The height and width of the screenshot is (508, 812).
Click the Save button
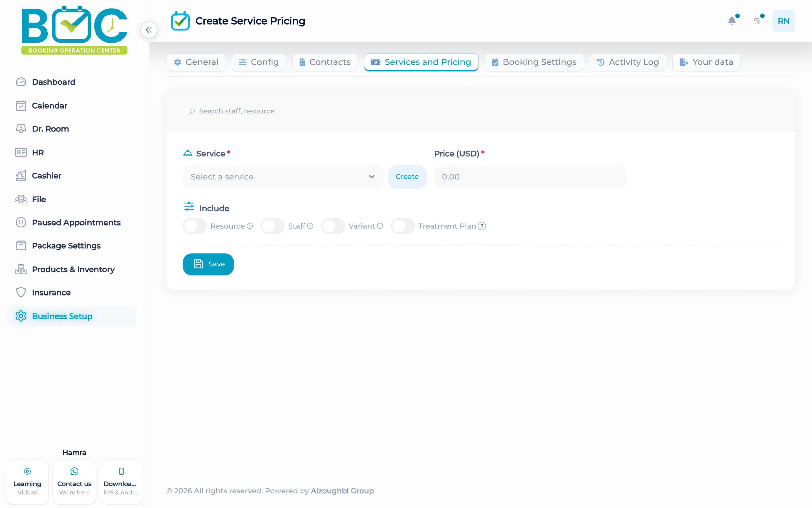point(208,264)
